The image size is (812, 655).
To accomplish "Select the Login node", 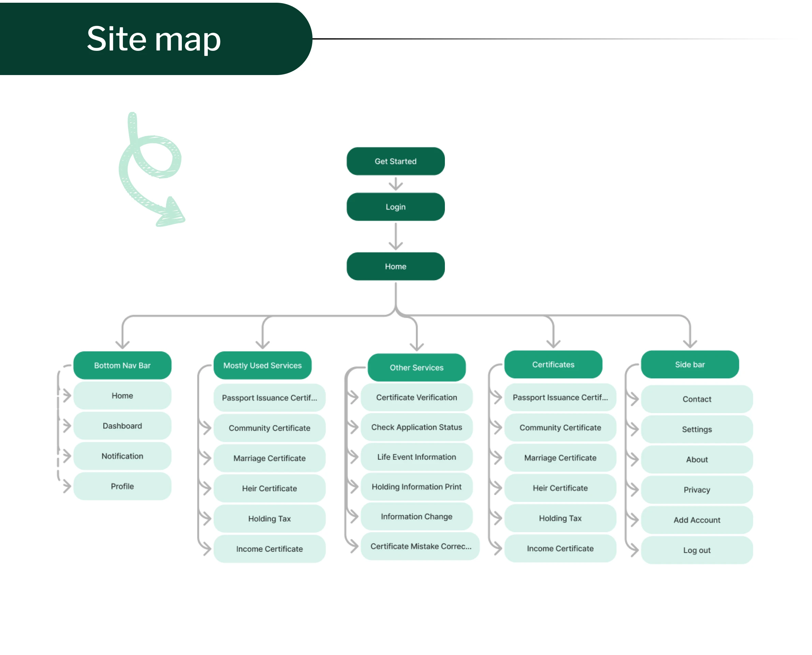I will point(395,207).
